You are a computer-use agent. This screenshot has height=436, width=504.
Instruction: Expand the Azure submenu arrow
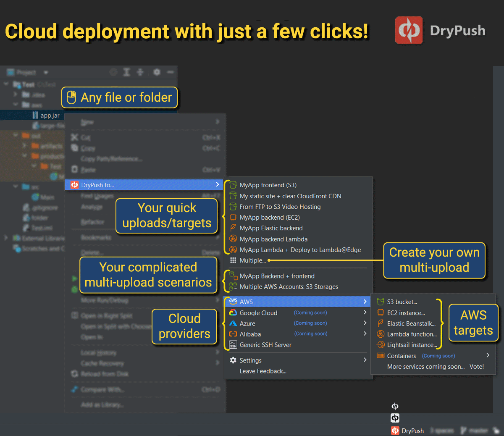tap(365, 323)
